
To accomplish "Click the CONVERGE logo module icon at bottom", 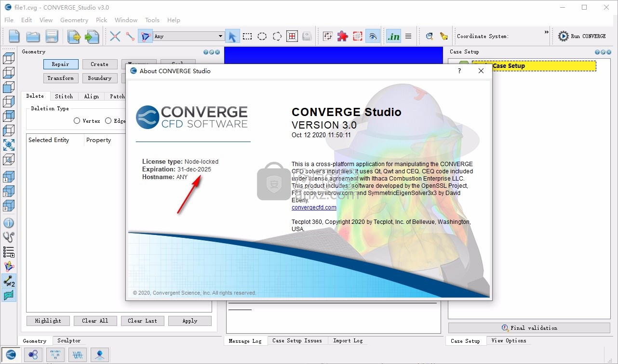I will click(11, 355).
